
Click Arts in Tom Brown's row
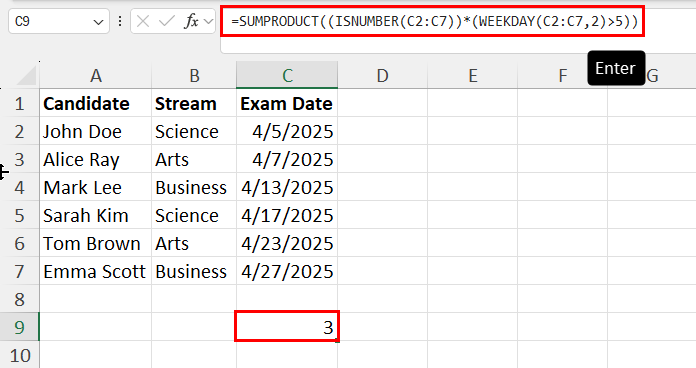point(194,243)
